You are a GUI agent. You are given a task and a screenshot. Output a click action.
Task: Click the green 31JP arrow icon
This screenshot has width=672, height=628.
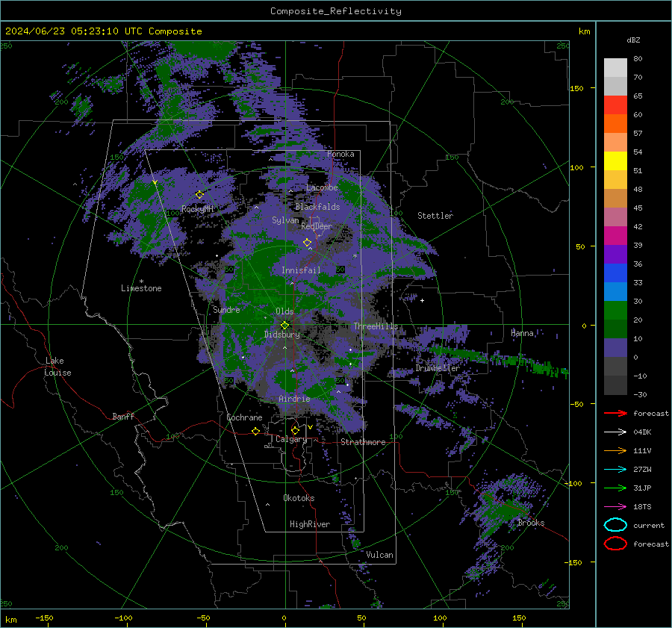coord(615,488)
